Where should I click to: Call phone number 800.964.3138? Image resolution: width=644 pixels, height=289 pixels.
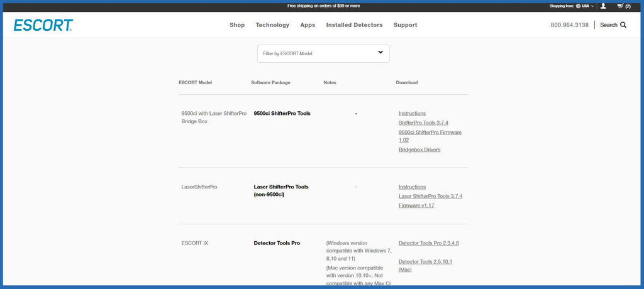click(x=569, y=25)
